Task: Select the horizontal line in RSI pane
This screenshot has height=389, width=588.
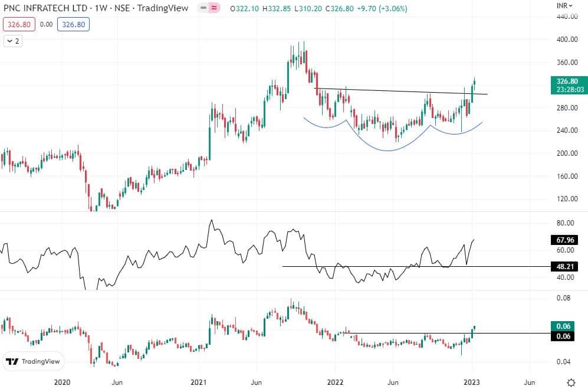Action: click(x=366, y=267)
